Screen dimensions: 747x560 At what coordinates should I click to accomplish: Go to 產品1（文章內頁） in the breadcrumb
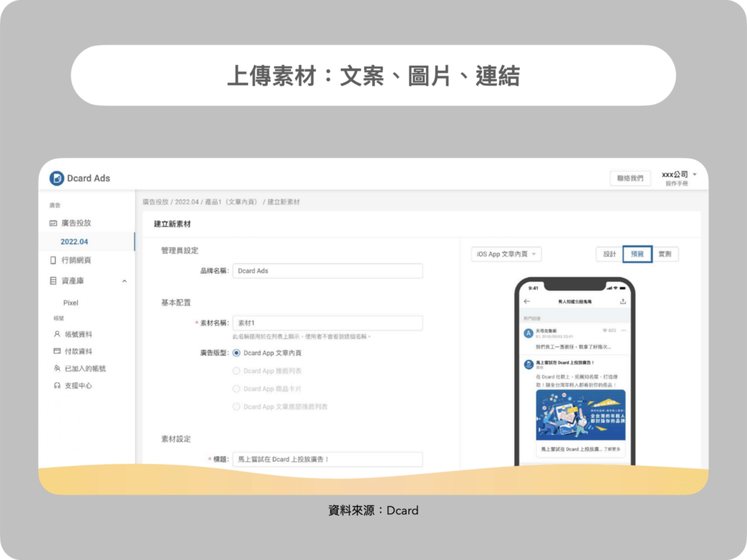(231, 202)
